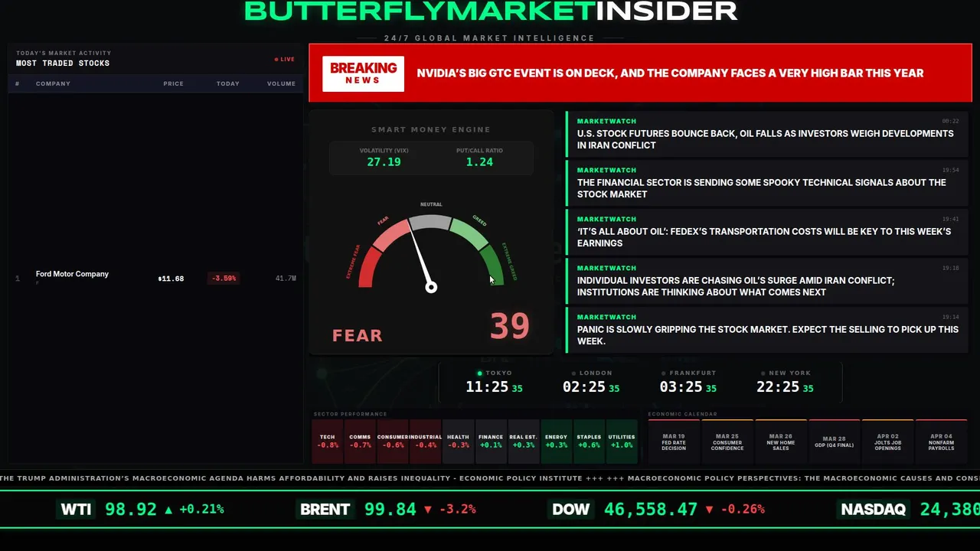Click Ford's $11.68 price
The image size is (980, 551).
coord(171,279)
